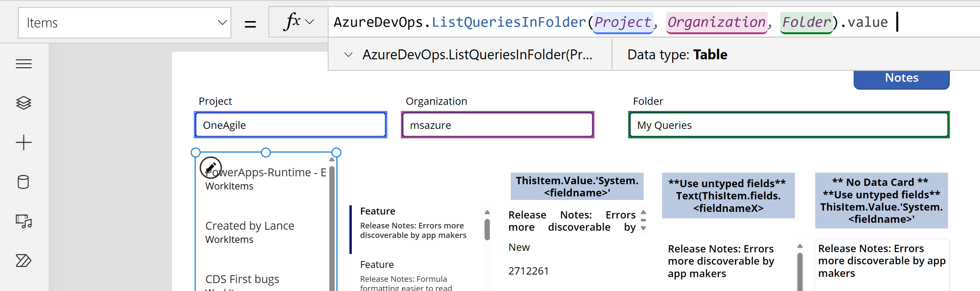Open the Data cylinder icon
980x291 pixels.
[x=24, y=182]
